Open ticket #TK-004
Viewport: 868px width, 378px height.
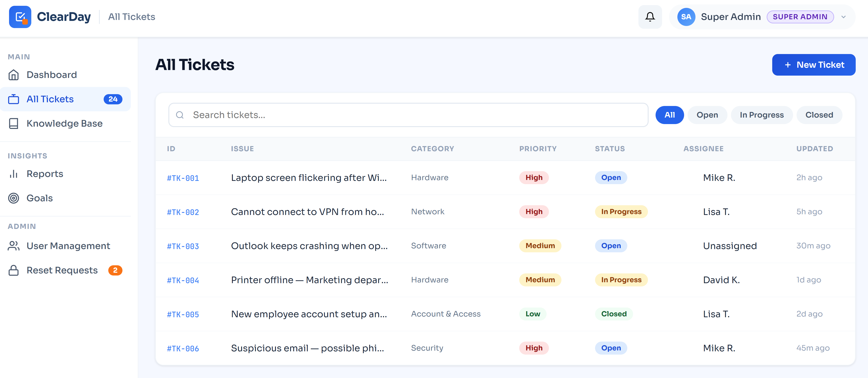pyautogui.click(x=183, y=280)
